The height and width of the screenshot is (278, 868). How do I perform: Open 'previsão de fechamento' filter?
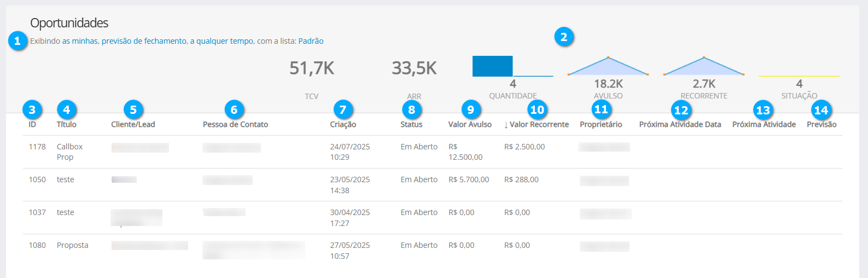click(144, 41)
